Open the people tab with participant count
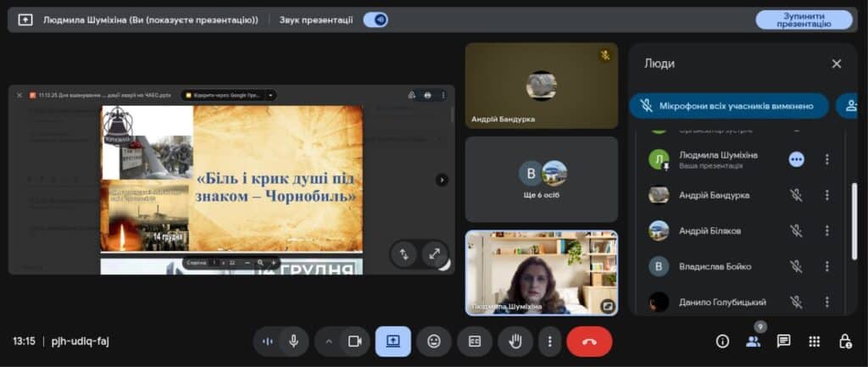The width and height of the screenshot is (868, 367). pos(753,341)
